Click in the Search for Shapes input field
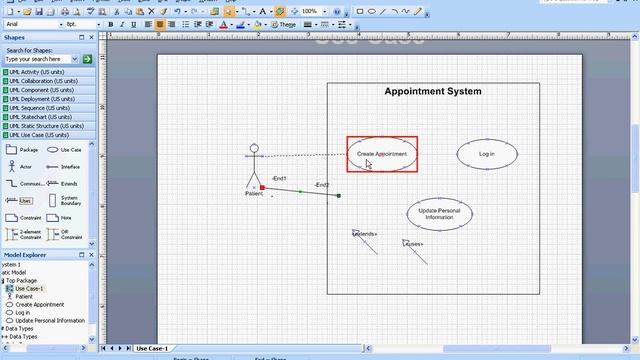Viewport: 640px width, 360px height. point(38,59)
